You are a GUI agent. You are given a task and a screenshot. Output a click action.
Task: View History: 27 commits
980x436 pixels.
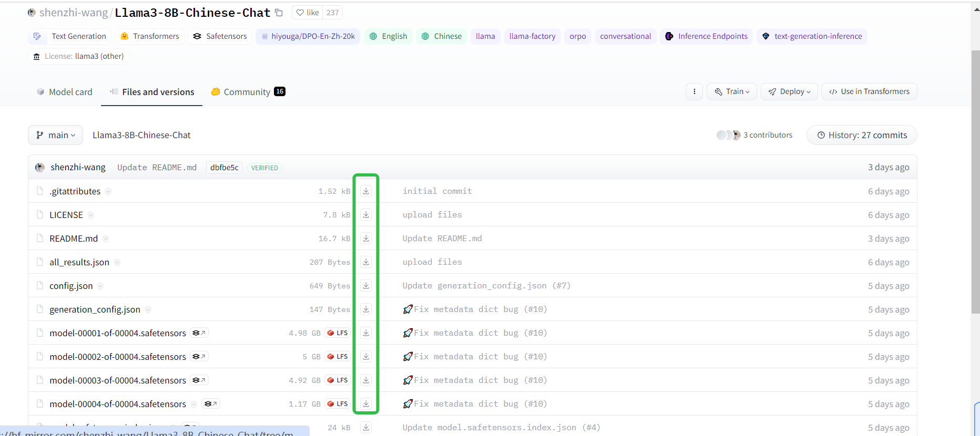coord(862,135)
